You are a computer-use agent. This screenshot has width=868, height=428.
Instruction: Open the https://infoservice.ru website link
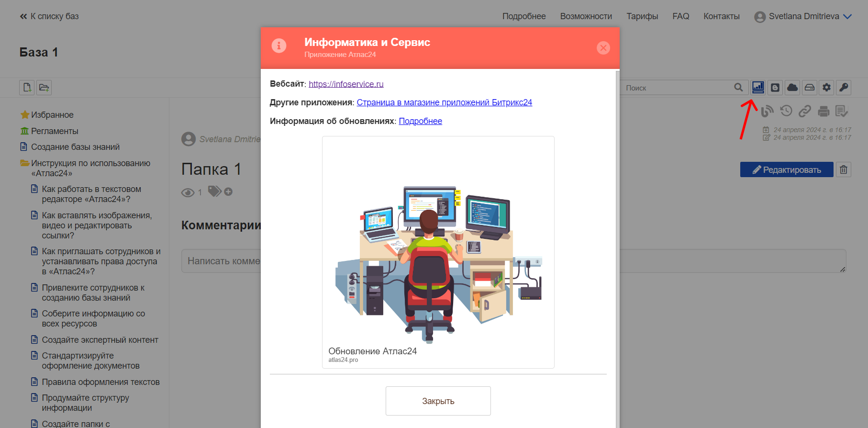[346, 84]
